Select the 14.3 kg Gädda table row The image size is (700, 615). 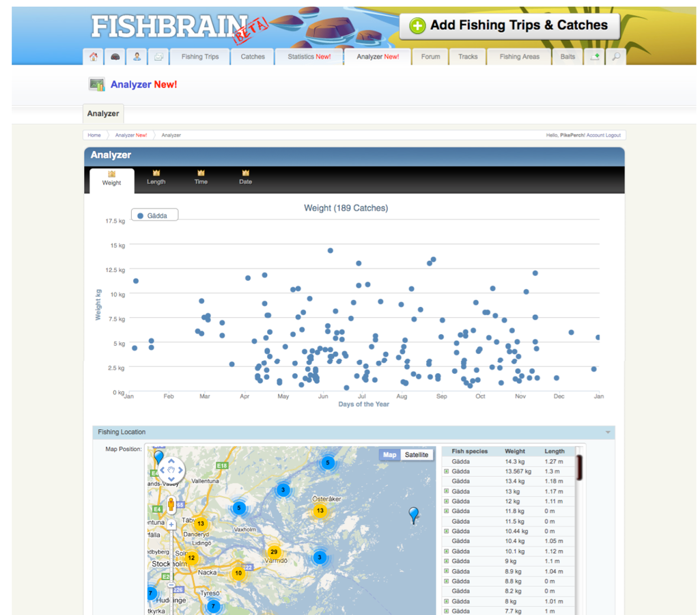click(x=508, y=461)
